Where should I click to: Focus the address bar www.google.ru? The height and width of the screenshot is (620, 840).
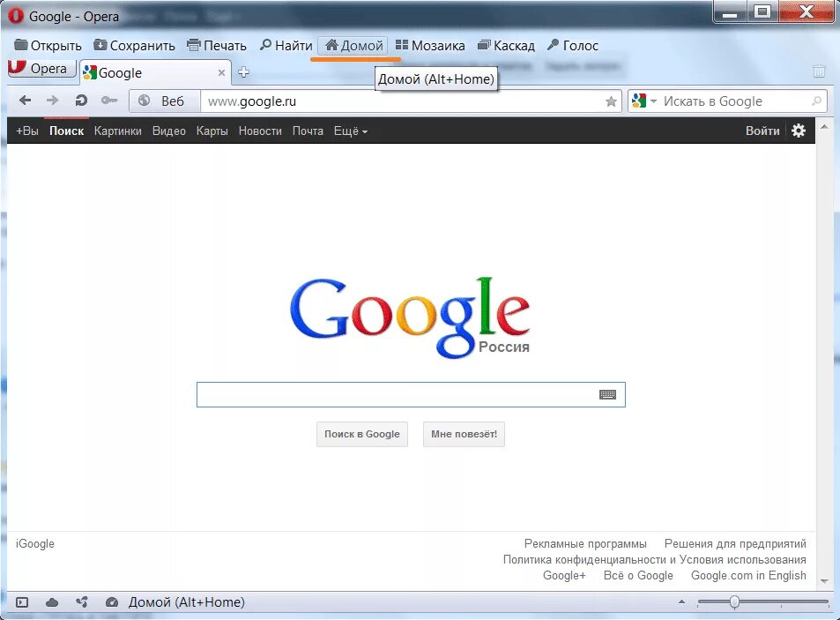pyautogui.click(x=402, y=101)
